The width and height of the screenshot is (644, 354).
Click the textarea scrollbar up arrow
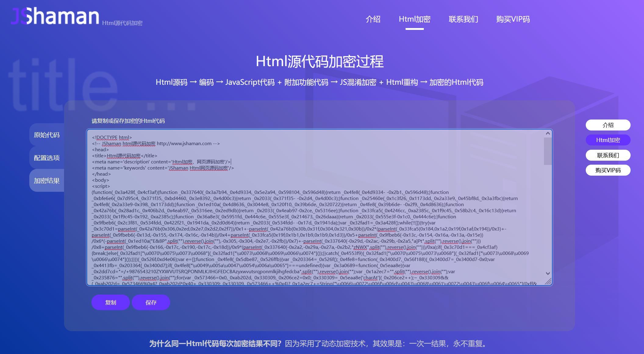click(x=548, y=133)
